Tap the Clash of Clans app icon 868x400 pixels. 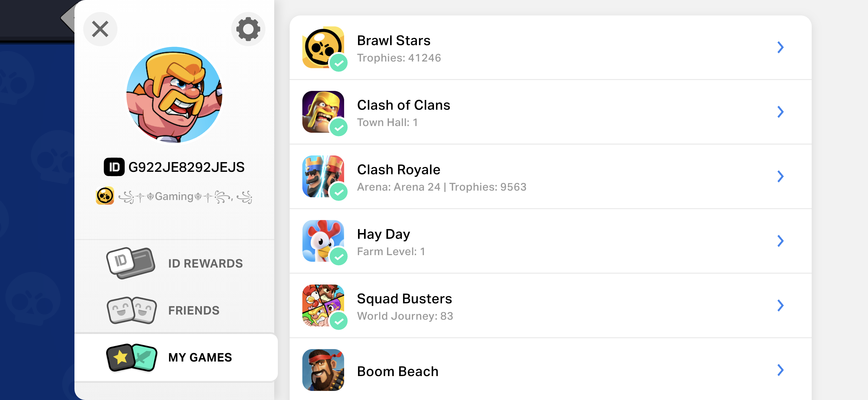323,112
